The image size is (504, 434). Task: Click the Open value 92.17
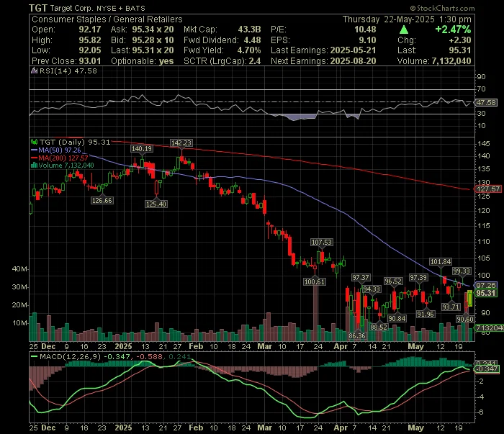pyautogui.click(x=90, y=30)
